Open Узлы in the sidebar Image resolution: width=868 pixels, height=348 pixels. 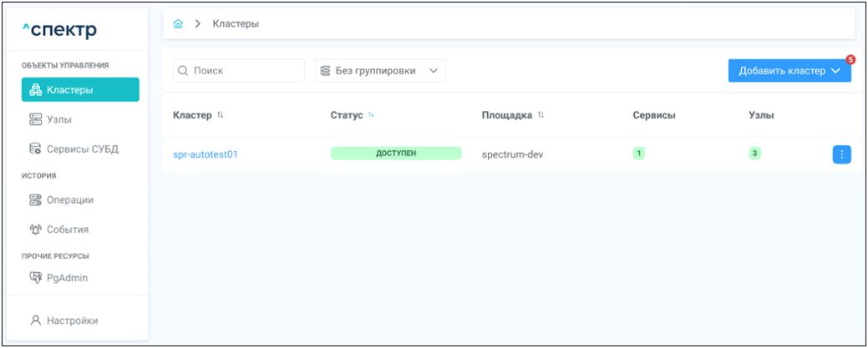tap(58, 120)
